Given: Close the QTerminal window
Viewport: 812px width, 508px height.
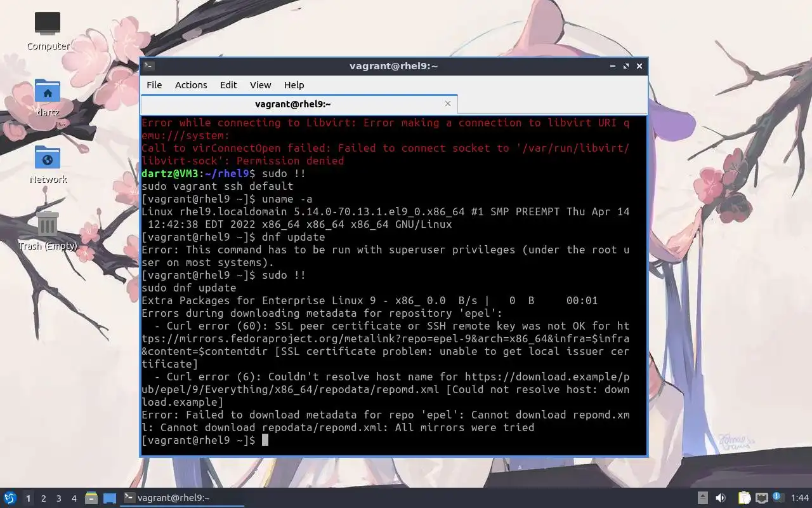Looking at the screenshot, I should (x=639, y=66).
